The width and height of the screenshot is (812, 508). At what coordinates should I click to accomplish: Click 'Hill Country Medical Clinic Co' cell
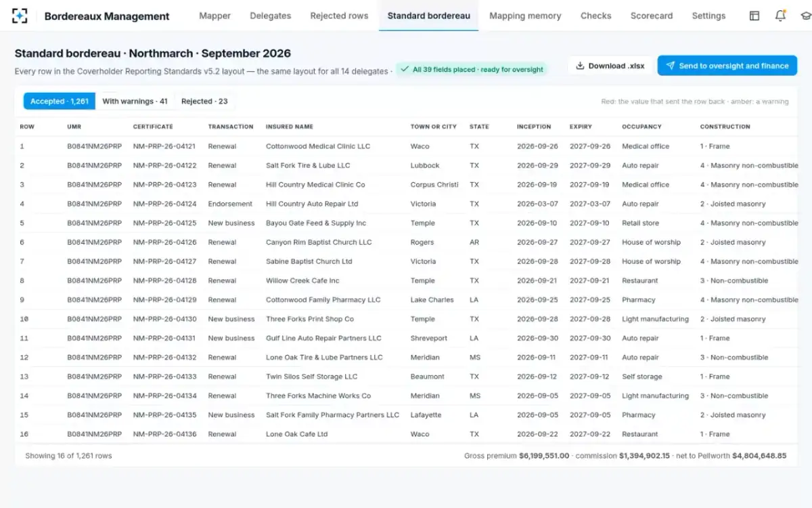click(x=315, y=184)
